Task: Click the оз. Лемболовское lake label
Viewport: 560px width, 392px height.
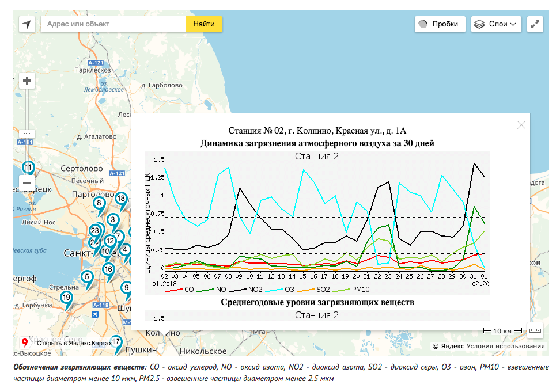Action: click(104, 87)
